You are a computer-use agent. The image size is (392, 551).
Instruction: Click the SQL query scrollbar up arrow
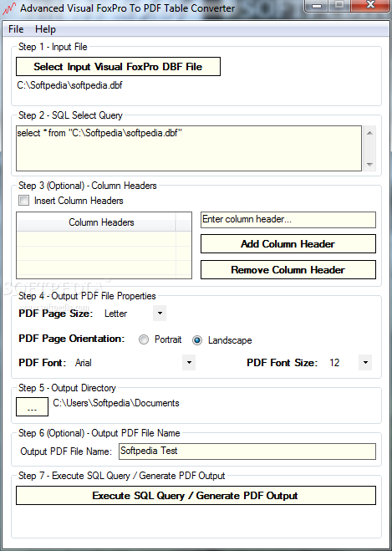[369, 133]
